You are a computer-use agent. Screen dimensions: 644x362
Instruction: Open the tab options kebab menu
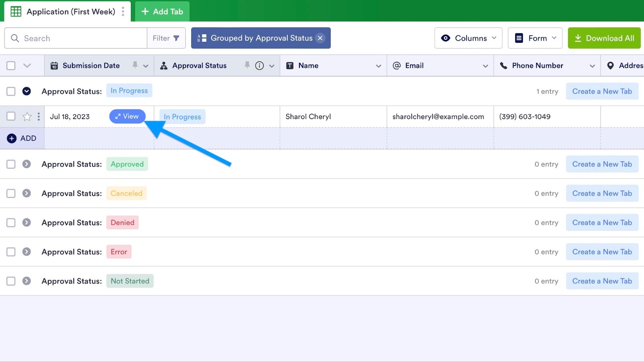pos(123,12)
